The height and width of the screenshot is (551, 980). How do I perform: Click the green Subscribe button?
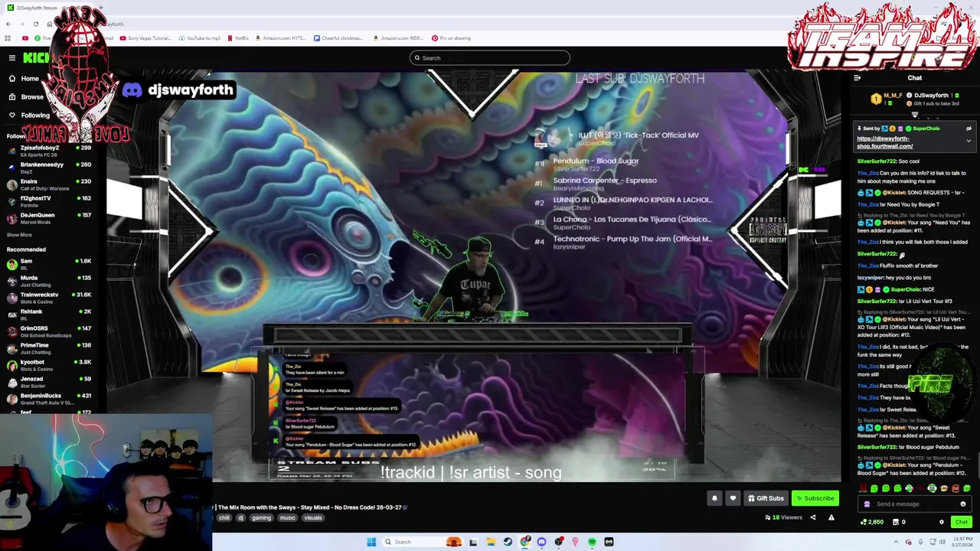pyautogui.click(x=815, y=498)
